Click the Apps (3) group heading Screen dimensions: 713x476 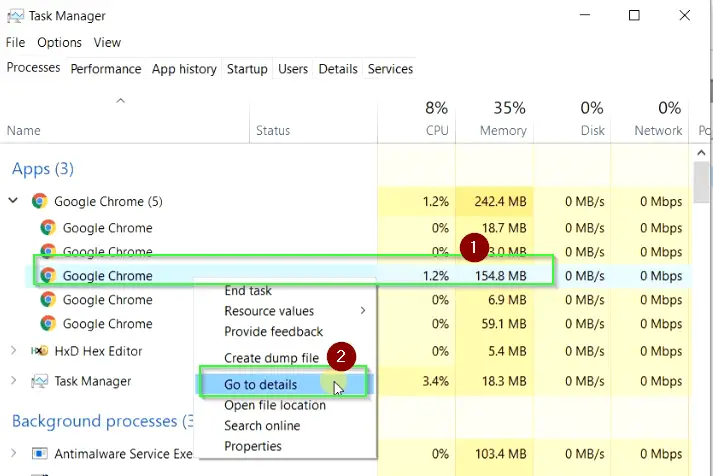tap(43, 169)
